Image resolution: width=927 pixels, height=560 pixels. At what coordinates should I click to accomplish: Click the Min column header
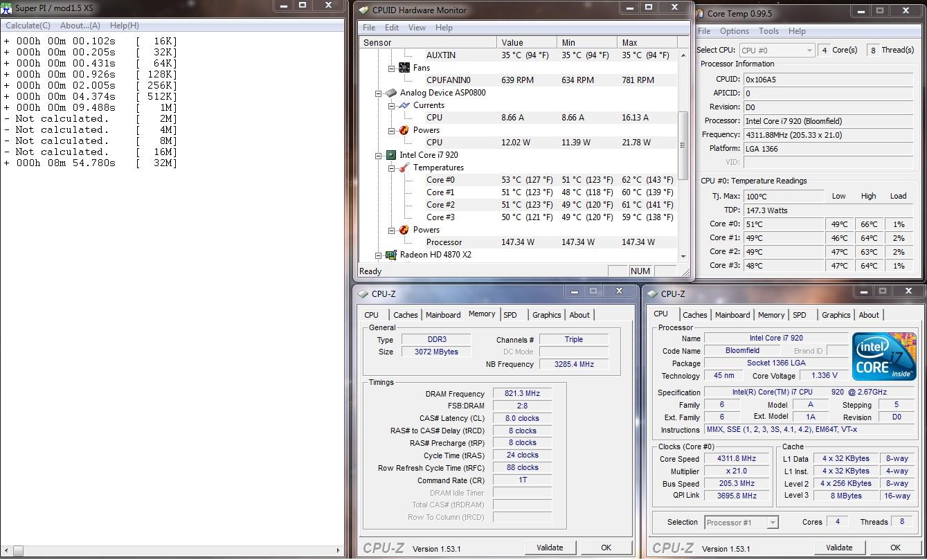click(x=586, y=42)
